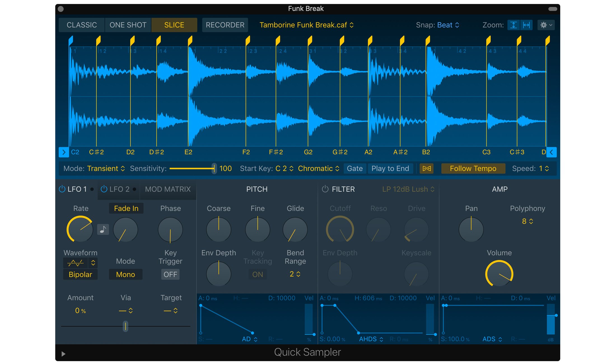Open the Mode Transient dropdown

point(106,169)
